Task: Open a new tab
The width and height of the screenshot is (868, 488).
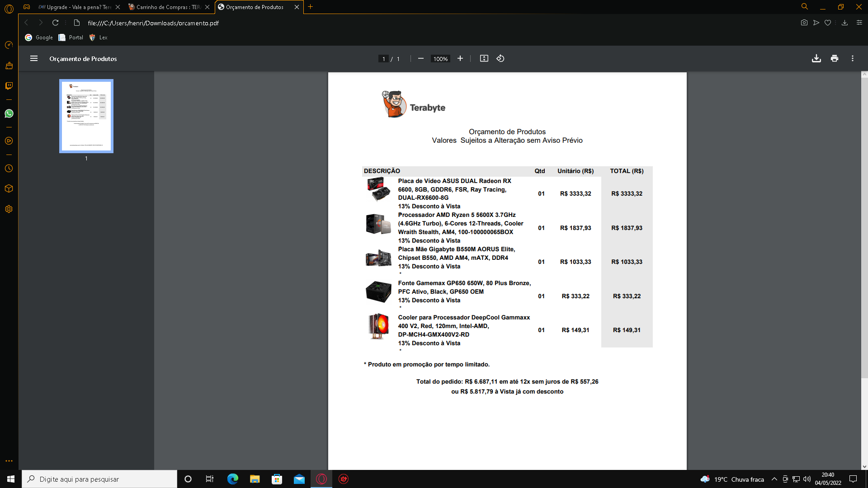Action: (x=310, y=7)
